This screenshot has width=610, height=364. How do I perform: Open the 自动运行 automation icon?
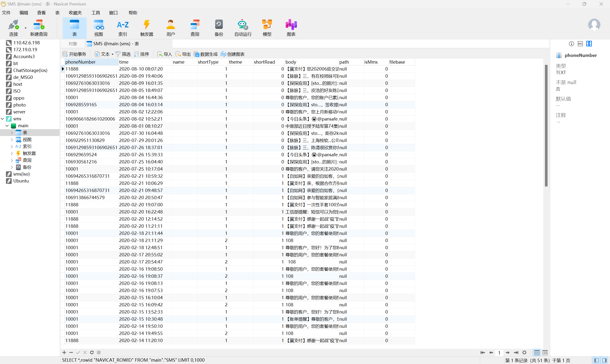point(243,28)
